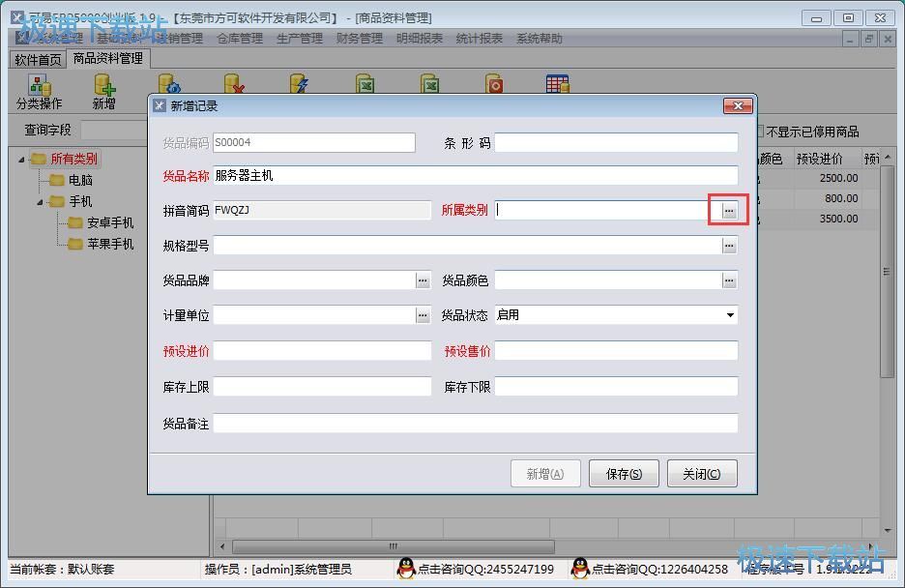Open the 财务管理 menu
This screenshot has height=588, width=905.
pyautogui.click(x=360, y=39)
